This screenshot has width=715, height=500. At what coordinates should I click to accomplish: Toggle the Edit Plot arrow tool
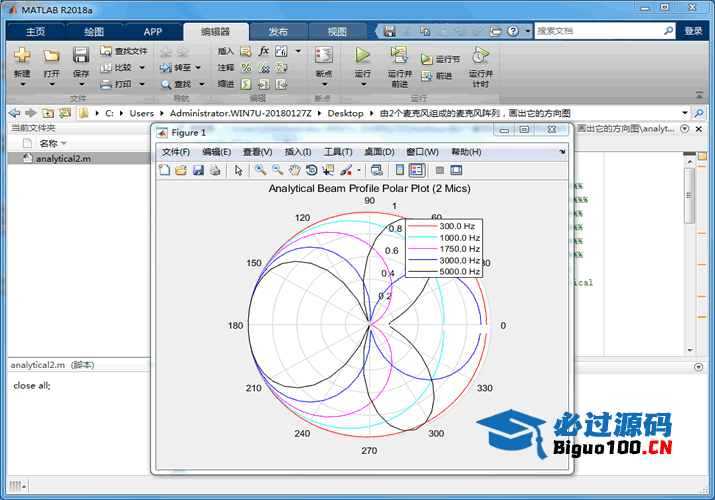(238, 170)
